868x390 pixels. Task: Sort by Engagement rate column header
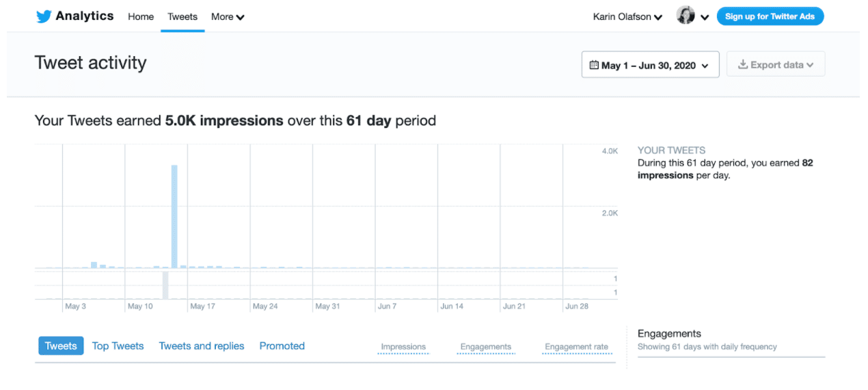click(576, 347)
